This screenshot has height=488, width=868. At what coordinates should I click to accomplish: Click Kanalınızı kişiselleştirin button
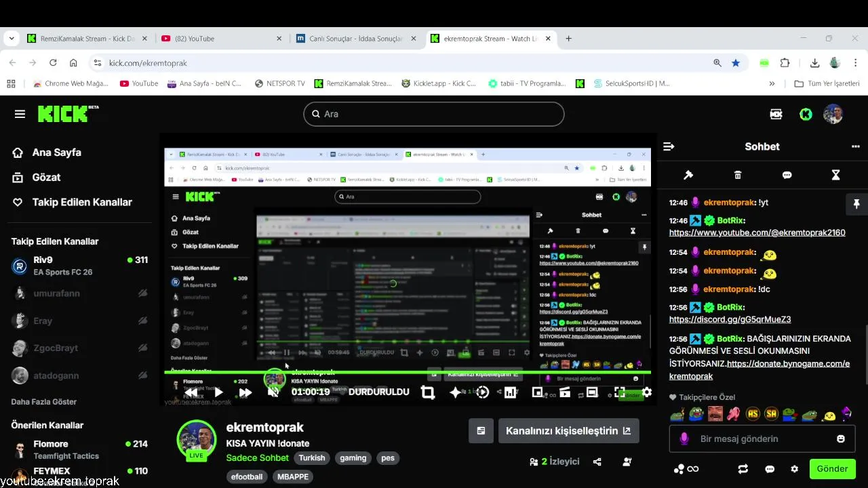pyautogui.click(x=568, y=430)
